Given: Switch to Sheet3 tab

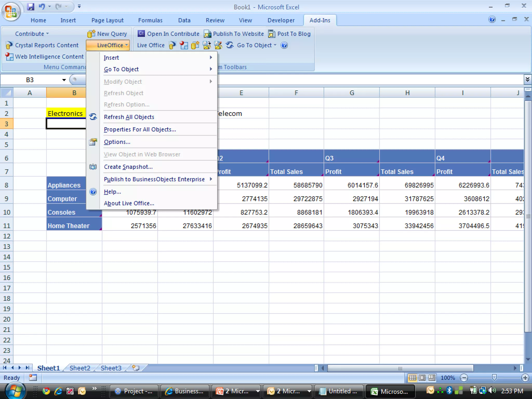Looking at the screenshot, I should (x=111, y=368).
